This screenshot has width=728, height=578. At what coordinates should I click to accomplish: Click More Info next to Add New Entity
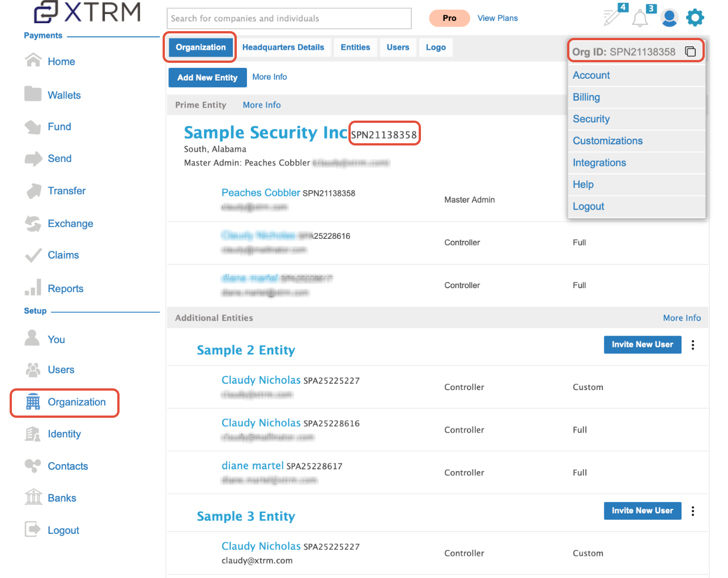click(270, 77)
